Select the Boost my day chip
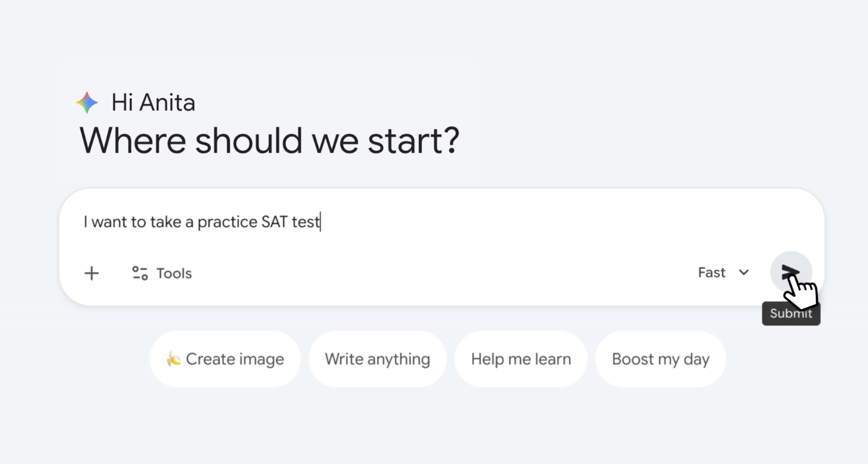This screenshot has width=868, height=464. [x=660, y=359]
